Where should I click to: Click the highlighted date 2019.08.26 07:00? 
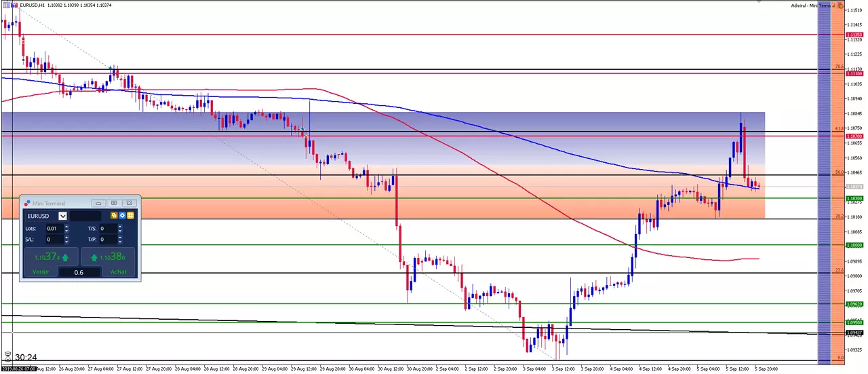tap(18, 369)
